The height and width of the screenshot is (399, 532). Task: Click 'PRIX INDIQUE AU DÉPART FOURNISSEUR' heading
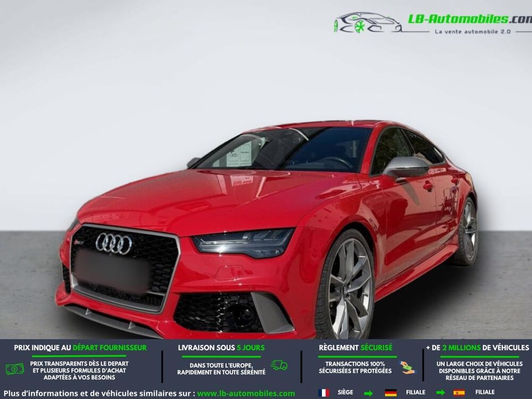(80, 348)
